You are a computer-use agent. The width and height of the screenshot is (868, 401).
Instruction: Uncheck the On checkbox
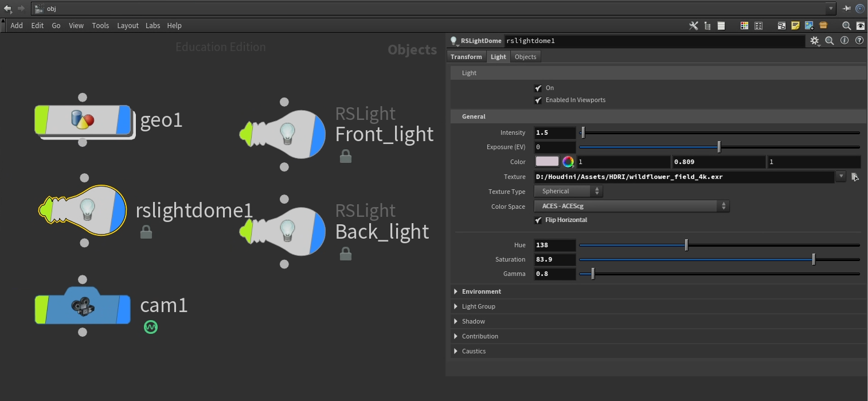[538, 88]
